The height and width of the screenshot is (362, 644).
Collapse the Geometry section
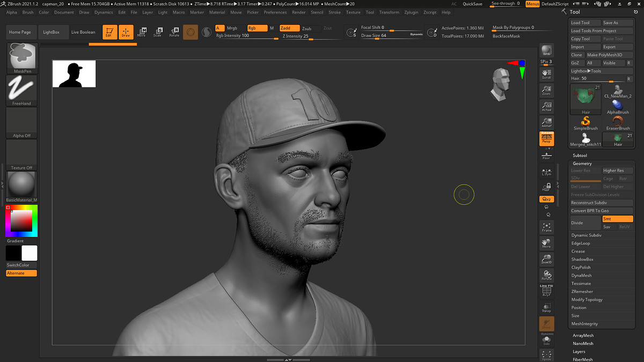(582, 164)
